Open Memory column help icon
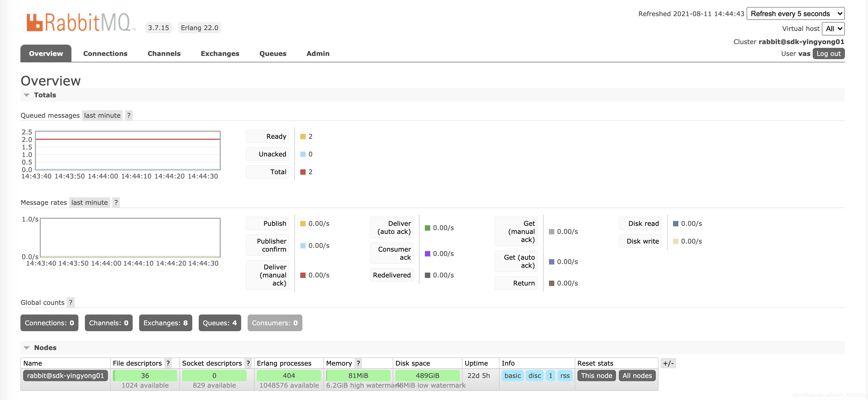 (358, 363)
